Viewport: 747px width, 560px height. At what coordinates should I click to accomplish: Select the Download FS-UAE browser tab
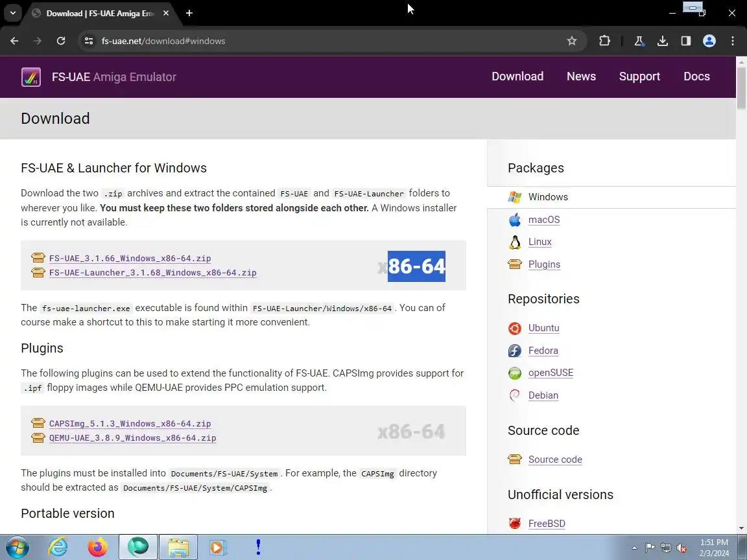pos(101,14)
